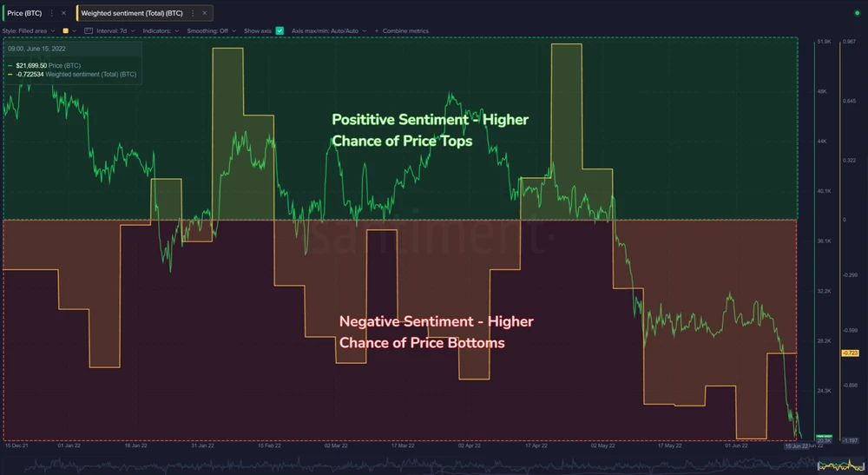Open Price (BTC) three-dot options menu
The width and height of the screenshot is (868, 475).
(x=51, y=13)
